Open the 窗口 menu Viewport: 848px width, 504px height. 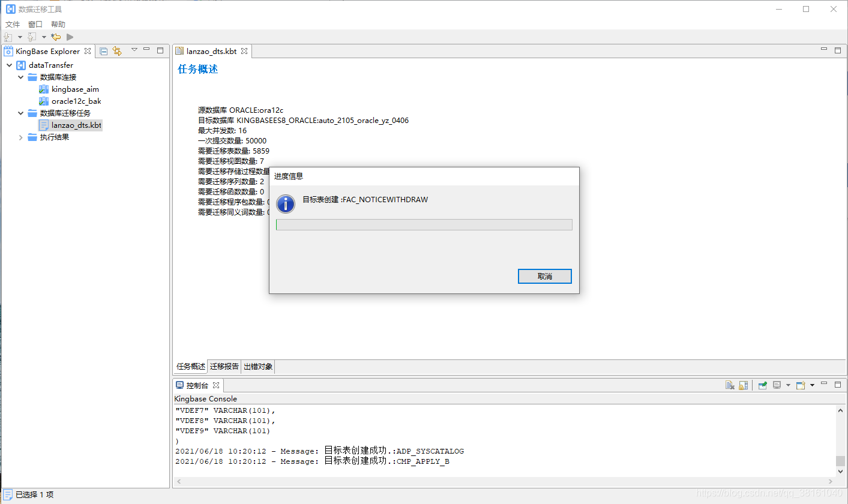[35, 24]
